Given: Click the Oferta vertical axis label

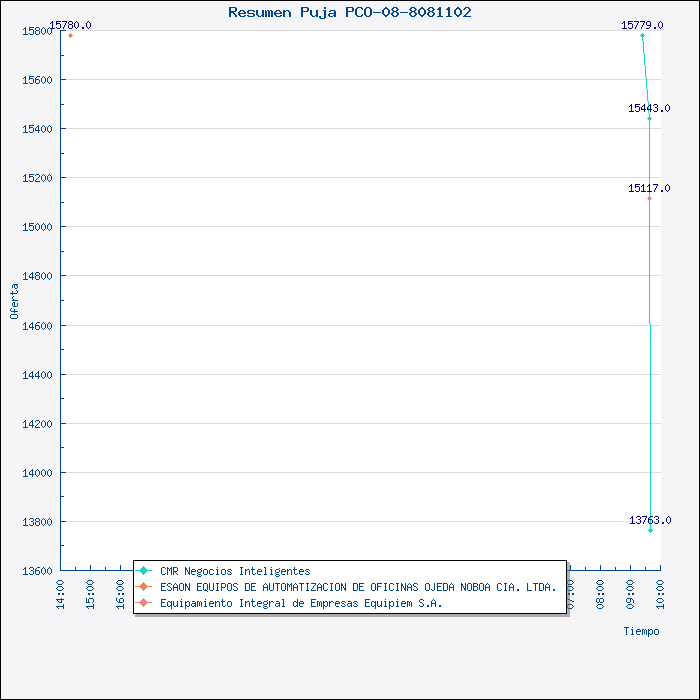Looking at the screenshot, I should [14, 300].
